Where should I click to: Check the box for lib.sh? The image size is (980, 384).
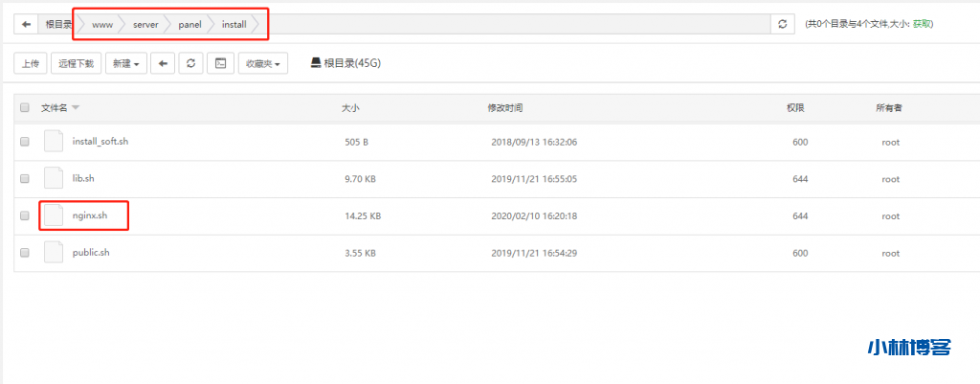pyautogui.click(x=25, y=179)
